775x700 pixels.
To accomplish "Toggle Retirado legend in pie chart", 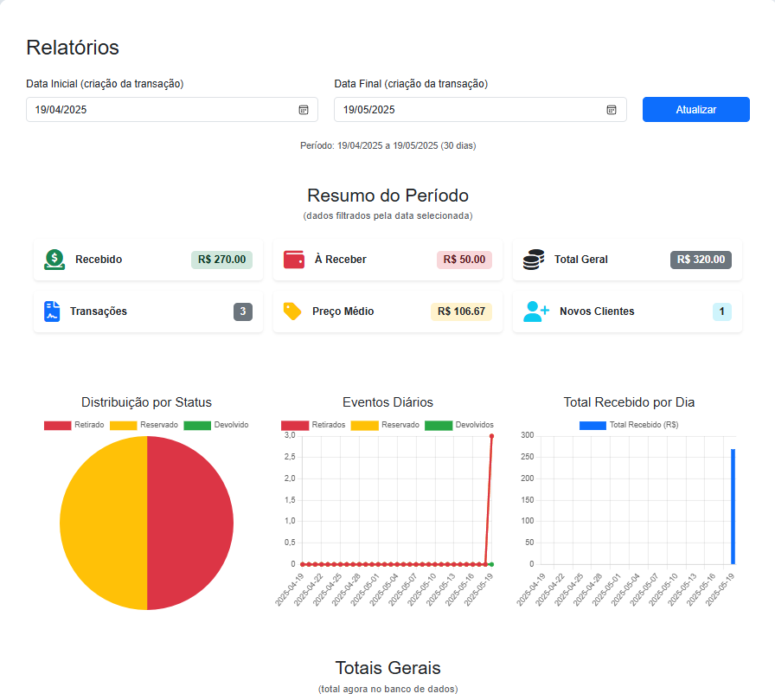I will point(74,425).
